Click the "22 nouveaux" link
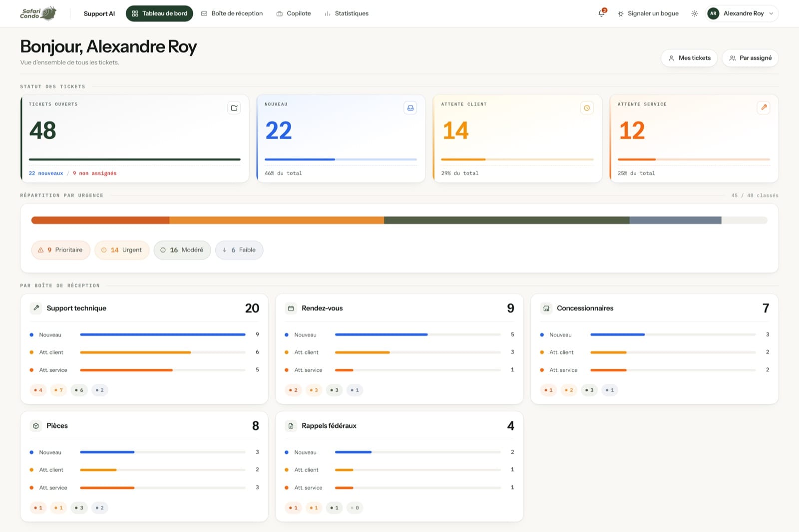The width and height of the screenshot is (799, 532). [46, 173]
